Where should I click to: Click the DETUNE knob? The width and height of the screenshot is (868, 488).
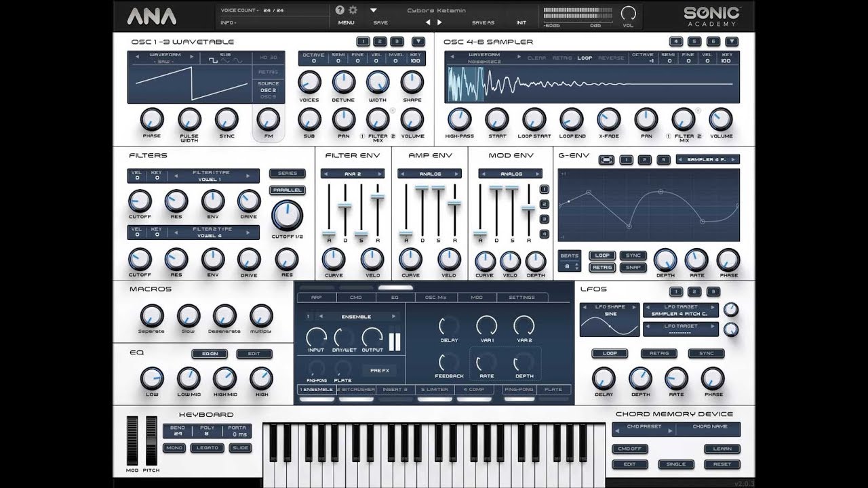(343, 83)
